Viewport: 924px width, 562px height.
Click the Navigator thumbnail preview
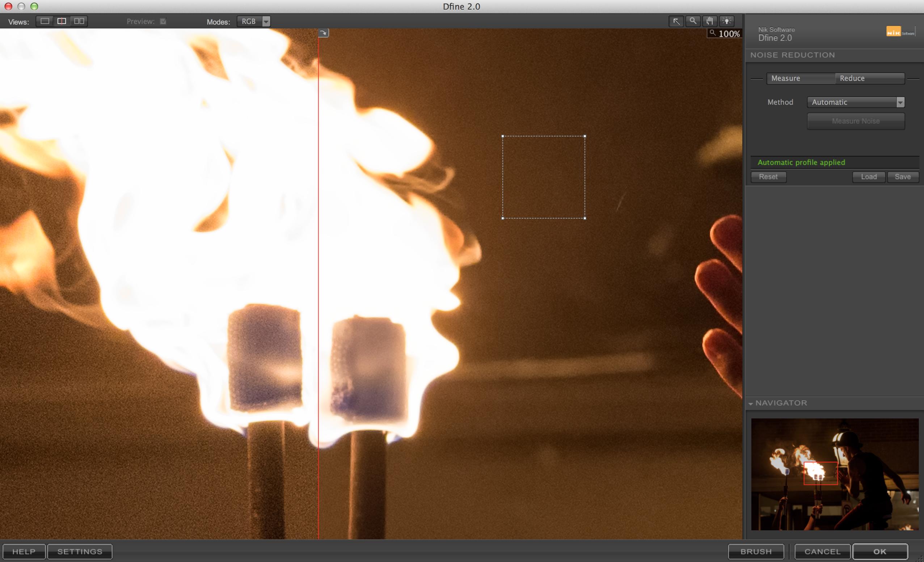(x=834, y=474)
